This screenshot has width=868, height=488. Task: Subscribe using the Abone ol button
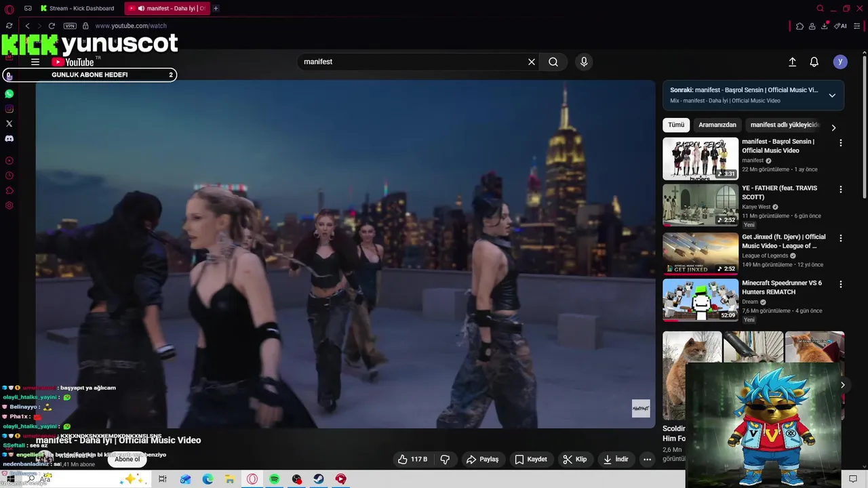click(127, 460)
